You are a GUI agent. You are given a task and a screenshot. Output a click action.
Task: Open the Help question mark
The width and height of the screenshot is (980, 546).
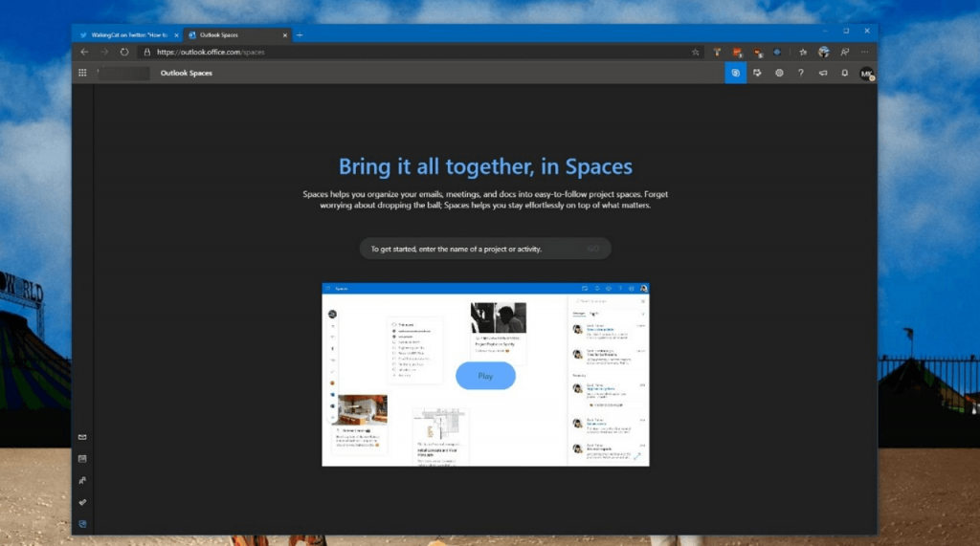point(801,73)
